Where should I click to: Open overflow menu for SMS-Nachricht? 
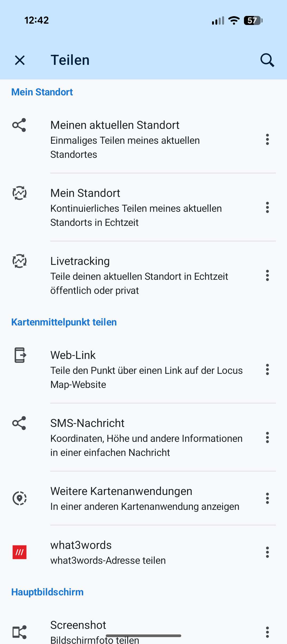pos(267,438)
